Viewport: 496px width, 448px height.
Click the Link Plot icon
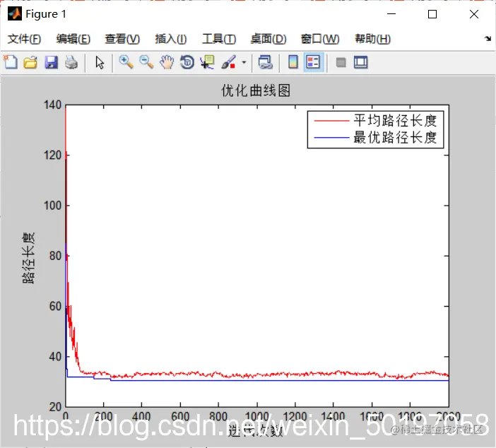pyautogui.click(x=266, y=62)
